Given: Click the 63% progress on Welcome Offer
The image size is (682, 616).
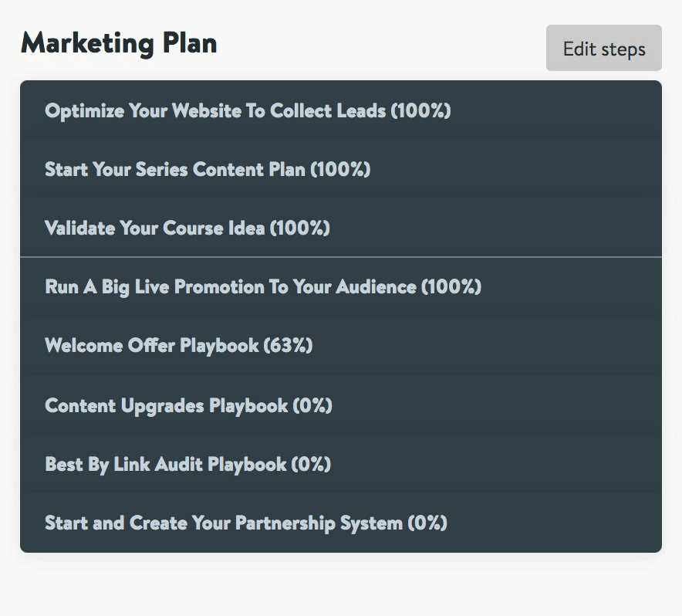Looking at the screenshot, I should [x=289, y=346].
